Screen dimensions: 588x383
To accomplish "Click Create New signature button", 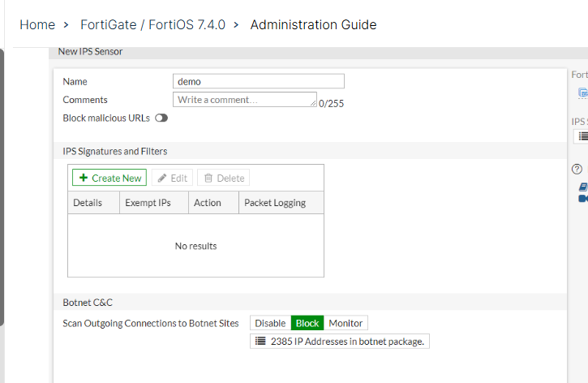I will [109, 179].
